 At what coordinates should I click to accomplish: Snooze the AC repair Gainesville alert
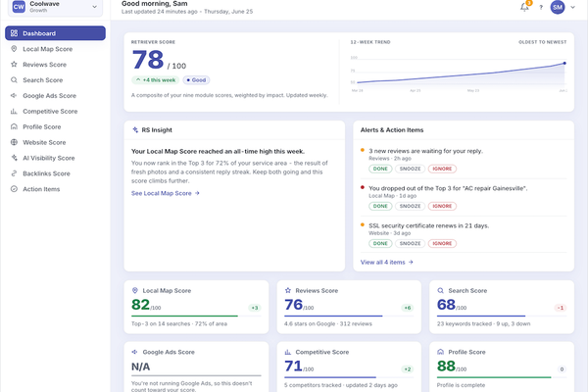(411, 206)
